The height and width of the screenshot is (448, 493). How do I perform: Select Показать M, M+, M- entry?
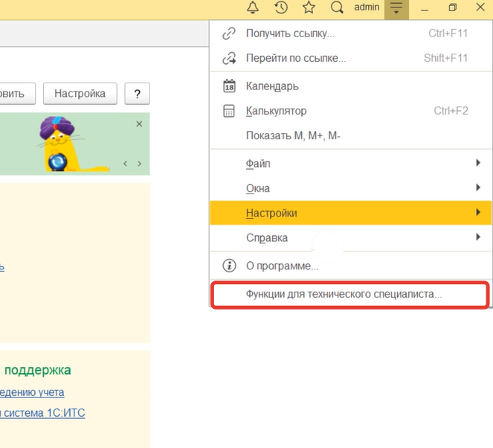pyautogui.click(x=293, y=136)
